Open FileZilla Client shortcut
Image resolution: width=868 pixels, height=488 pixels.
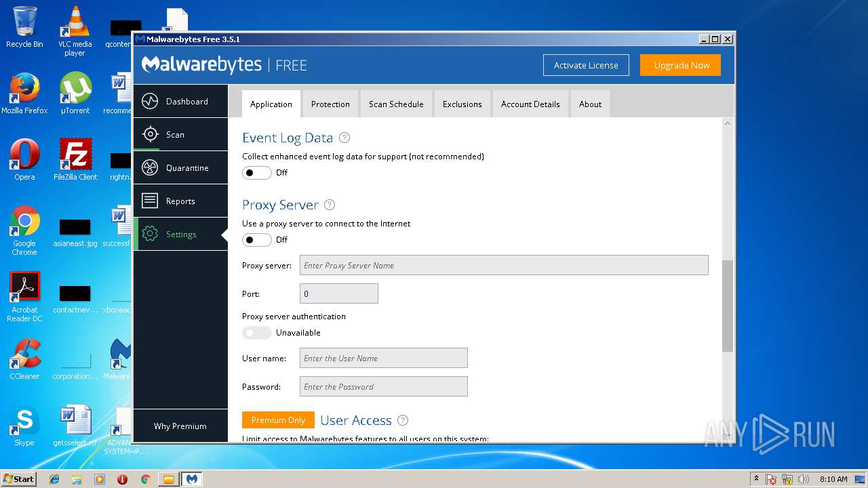point(75,160)
